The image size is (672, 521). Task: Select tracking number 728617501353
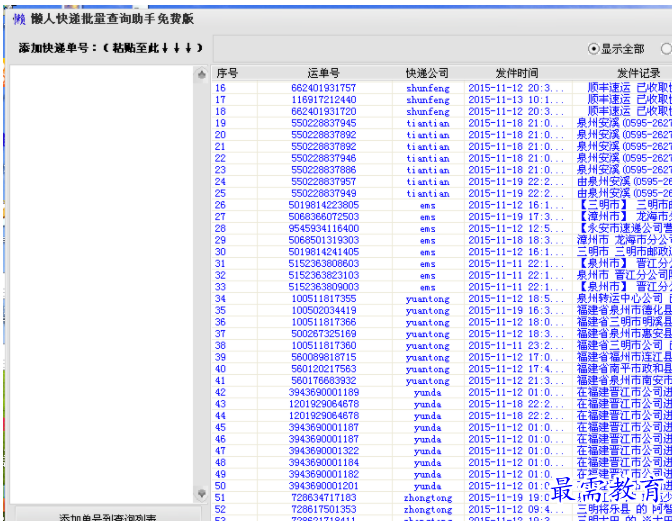(x=324, y=509)
